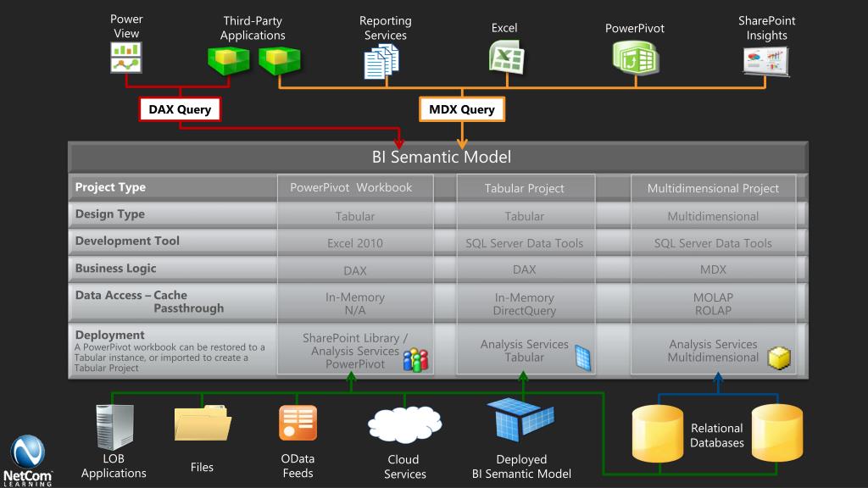Click the Third-Party Applications label
This screenshot has width=868, height=488.
[x=253, y=28]
